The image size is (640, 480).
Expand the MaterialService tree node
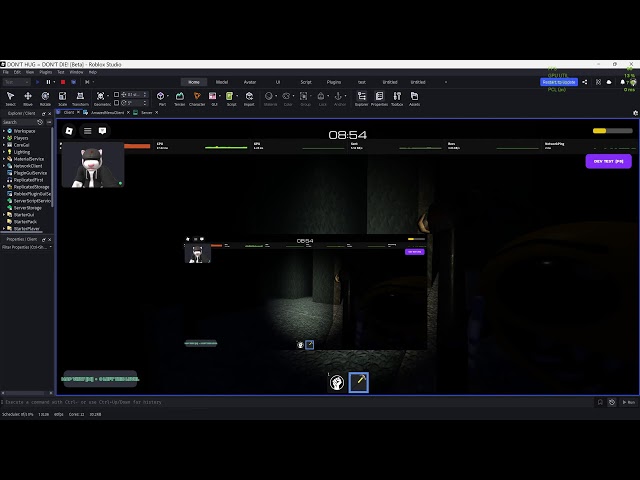[4, 159]
